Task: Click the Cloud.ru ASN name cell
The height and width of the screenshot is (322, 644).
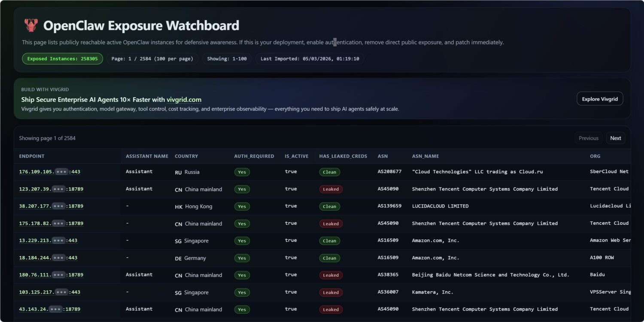Action: 477,172
